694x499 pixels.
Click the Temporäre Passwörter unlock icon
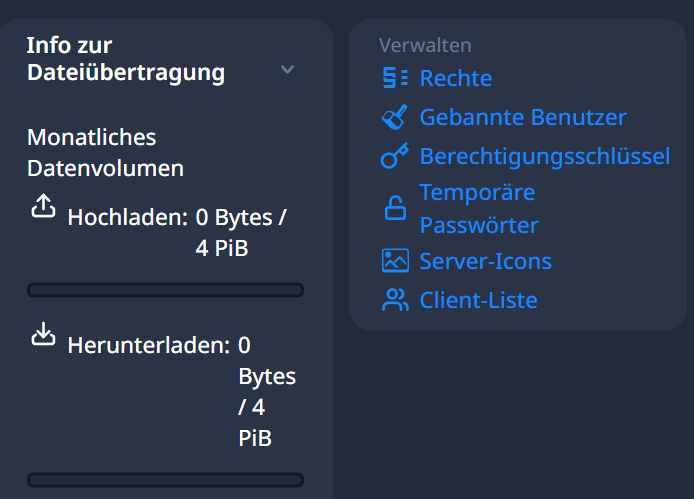pos(395,208)
